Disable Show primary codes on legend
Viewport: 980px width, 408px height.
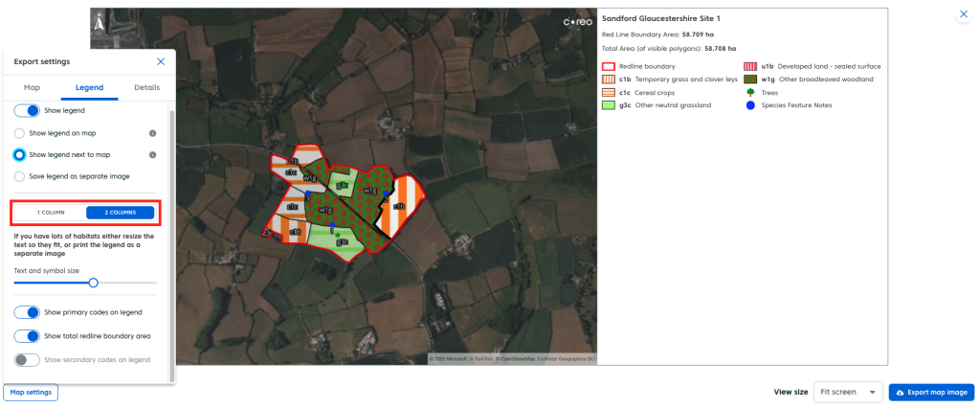27,312
